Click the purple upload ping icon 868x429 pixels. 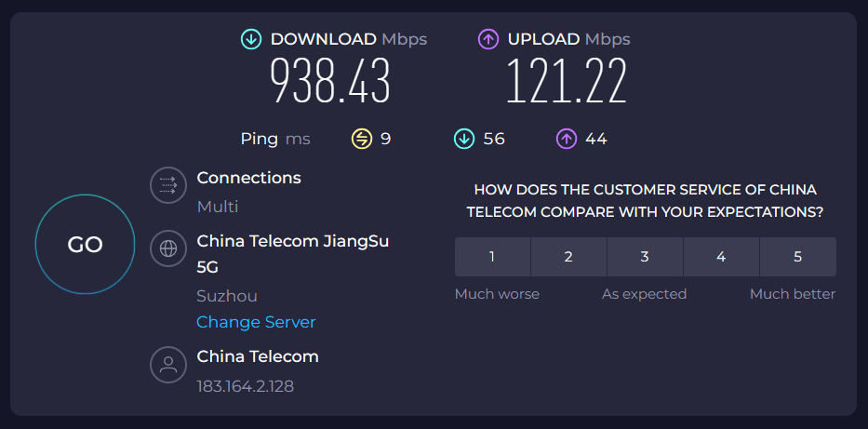pyautogui.click(x=567, y=139)
